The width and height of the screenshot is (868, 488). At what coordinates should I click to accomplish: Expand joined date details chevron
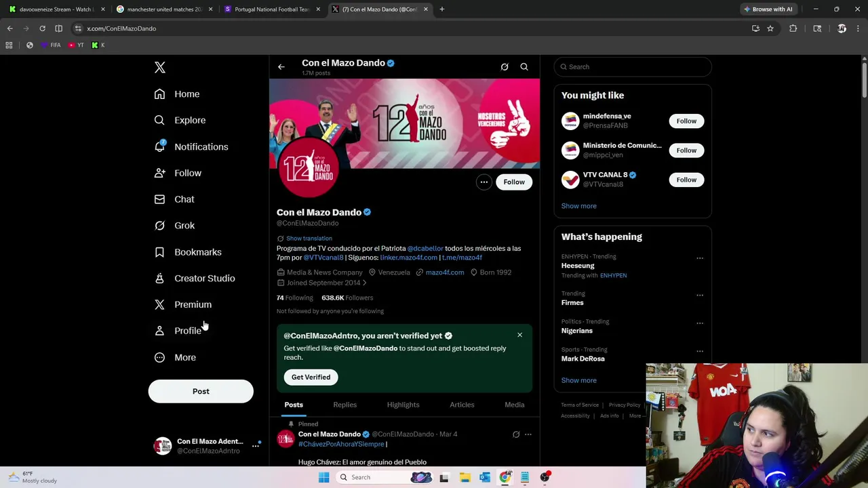(364, 283)
